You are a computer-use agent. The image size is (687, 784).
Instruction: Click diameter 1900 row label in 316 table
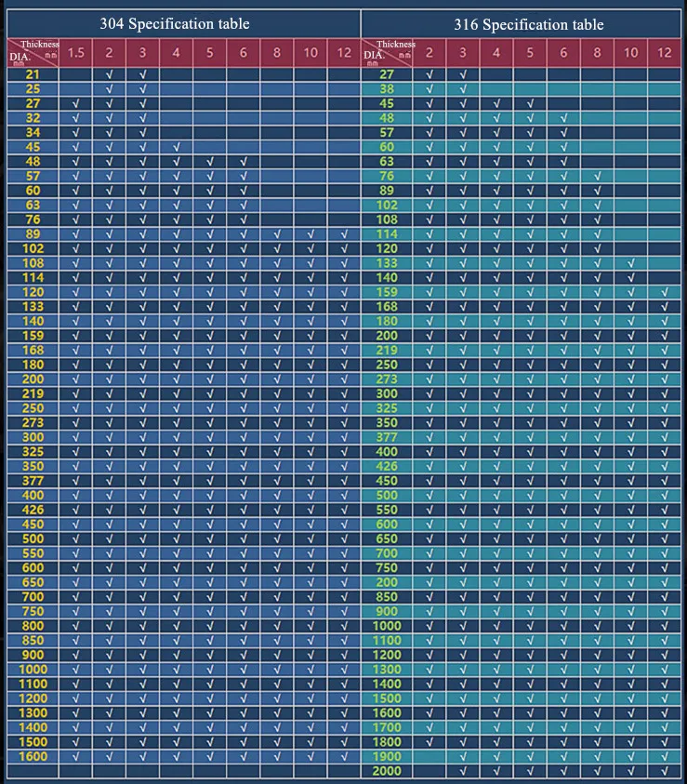(388, 757)
